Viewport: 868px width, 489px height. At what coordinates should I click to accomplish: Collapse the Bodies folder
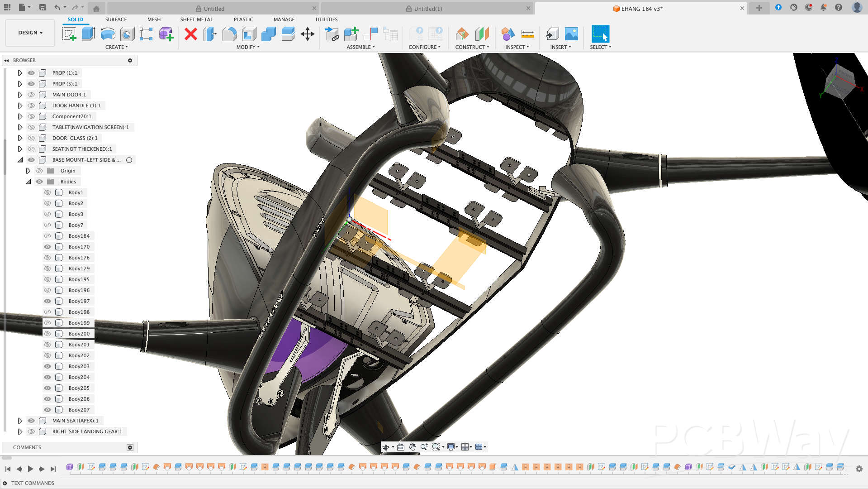(28, 182)
